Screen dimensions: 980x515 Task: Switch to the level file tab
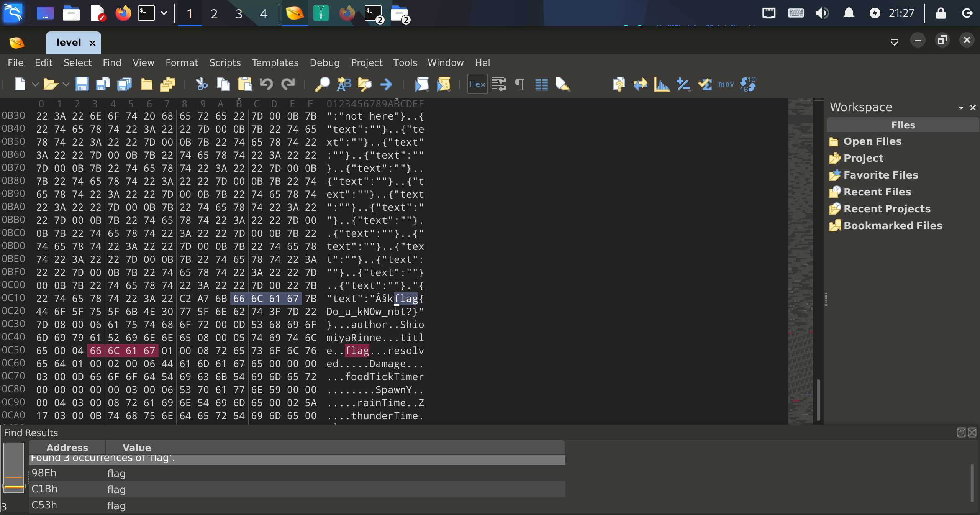[x=69, y=43]
